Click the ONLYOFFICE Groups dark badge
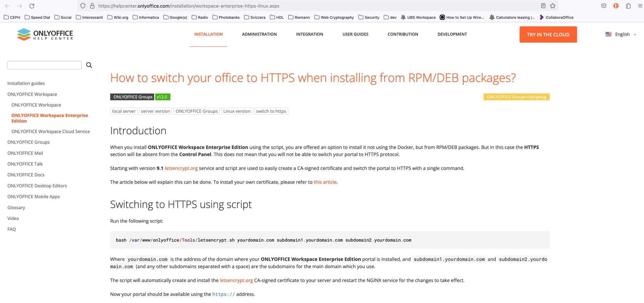644x303 pixels. [132, 97]
